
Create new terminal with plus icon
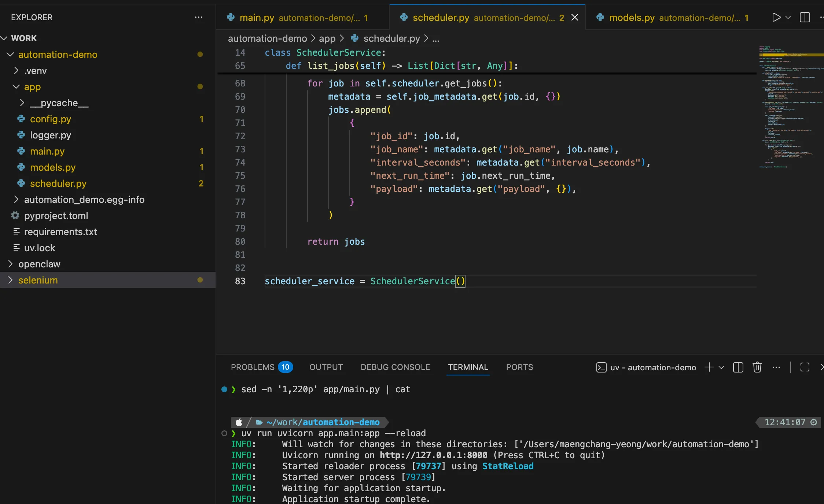tap(709, 367)
